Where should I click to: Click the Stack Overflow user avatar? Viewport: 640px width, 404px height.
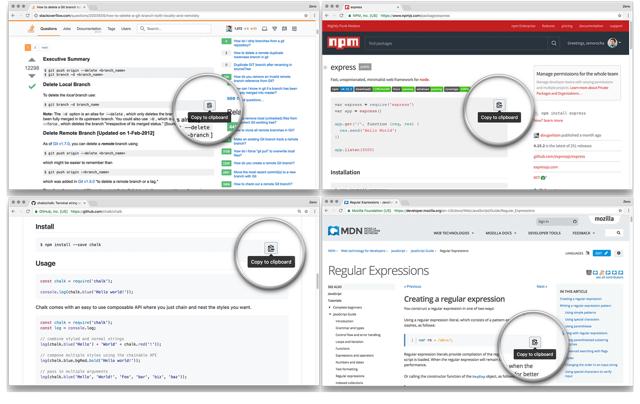(229, 29)
